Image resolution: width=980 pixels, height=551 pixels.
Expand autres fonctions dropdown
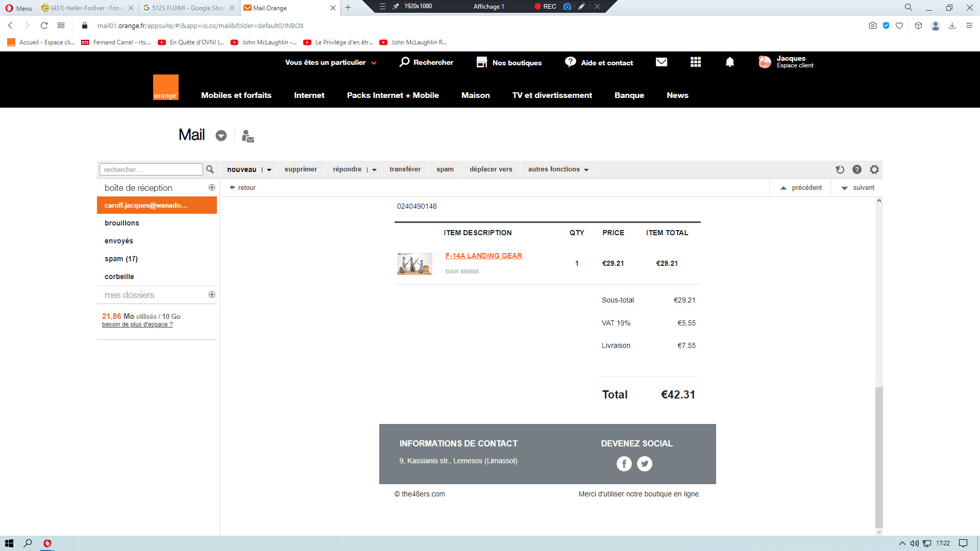586,170
